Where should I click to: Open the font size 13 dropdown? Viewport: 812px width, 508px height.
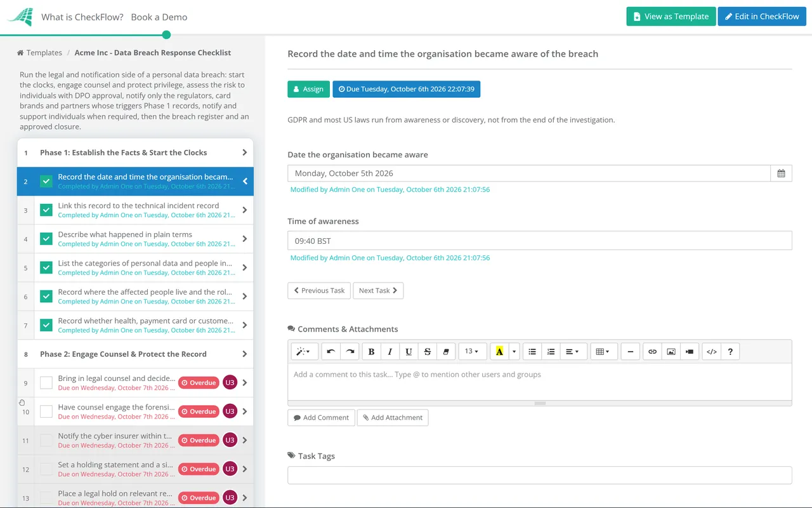point(472,352)
